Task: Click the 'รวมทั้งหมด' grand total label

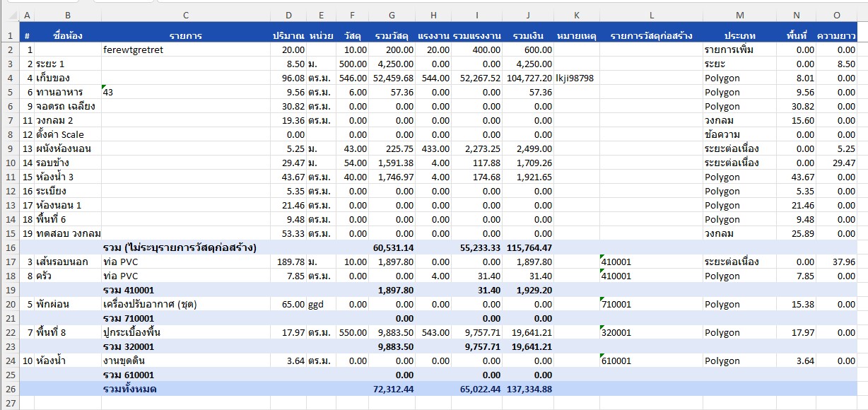Action: (185, 389)
